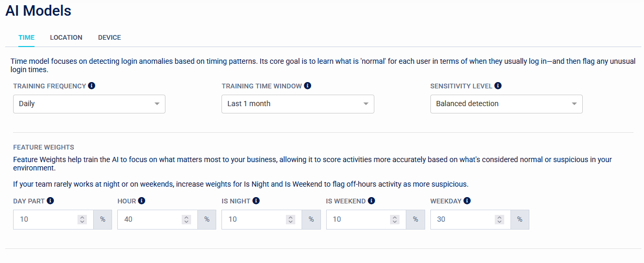This screenshot has height=263, width=644.
Task: Click the Is Night weight stepper
Action: point(291,220)
